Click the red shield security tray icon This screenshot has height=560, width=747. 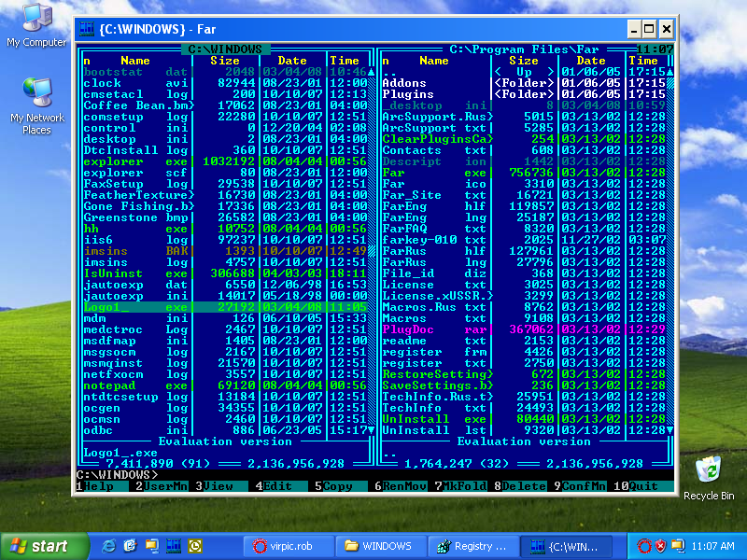coord(660,546)
